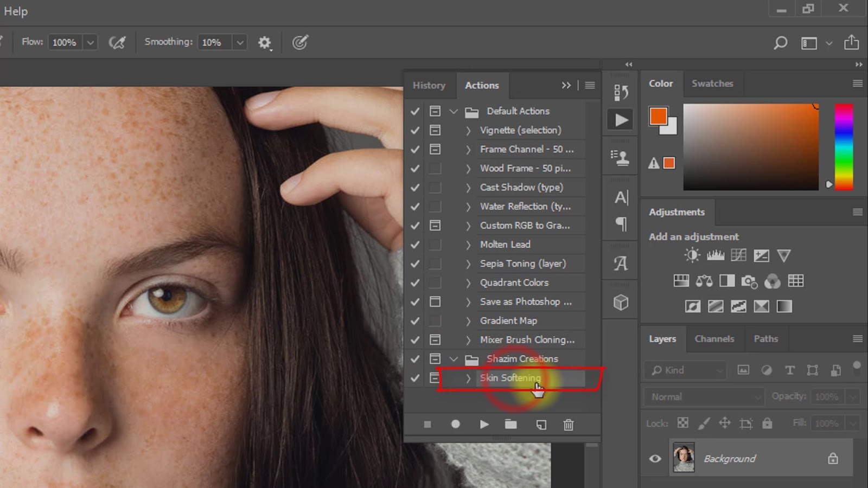Screen dimensions: 868x488
Task: Open the 3D panel cube icon
Action: coord(621,302)
